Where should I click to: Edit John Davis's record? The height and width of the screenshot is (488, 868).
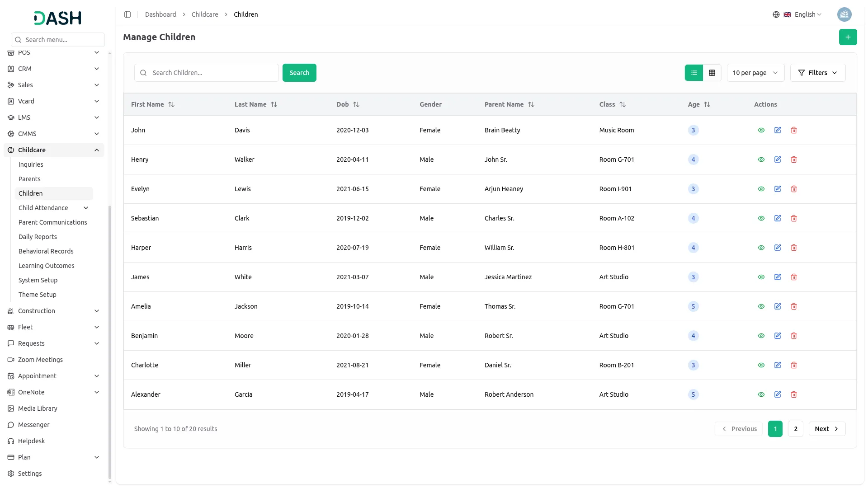point(778,130)
